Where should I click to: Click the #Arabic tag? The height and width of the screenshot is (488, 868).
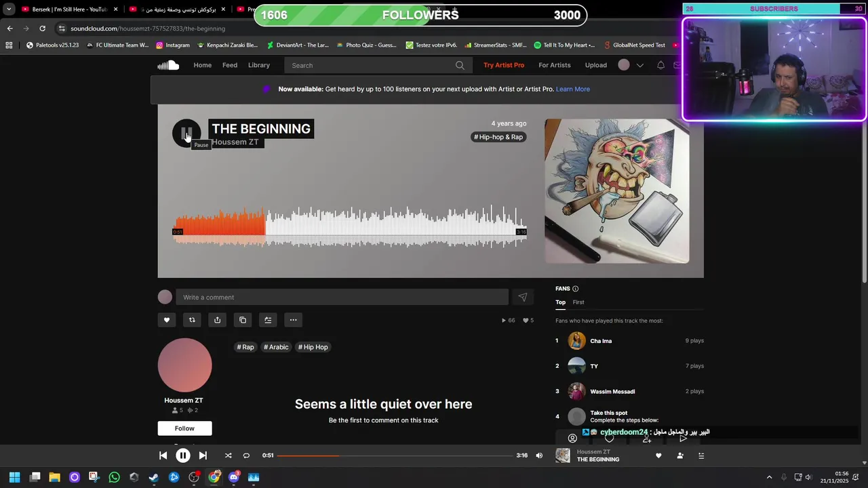276,347
